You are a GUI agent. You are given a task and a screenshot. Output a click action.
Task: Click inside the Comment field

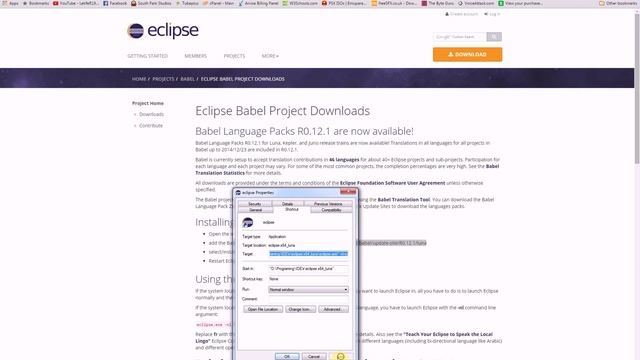[x=309, y=299]
